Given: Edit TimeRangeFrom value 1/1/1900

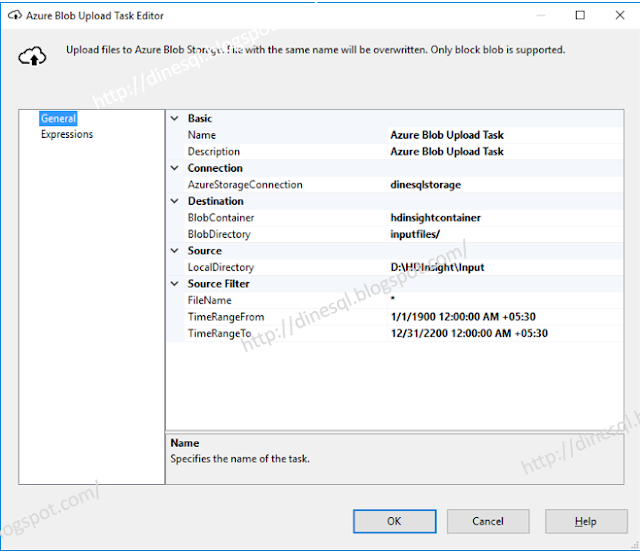Looking at the screenshot, I should [x=505, y=316].
